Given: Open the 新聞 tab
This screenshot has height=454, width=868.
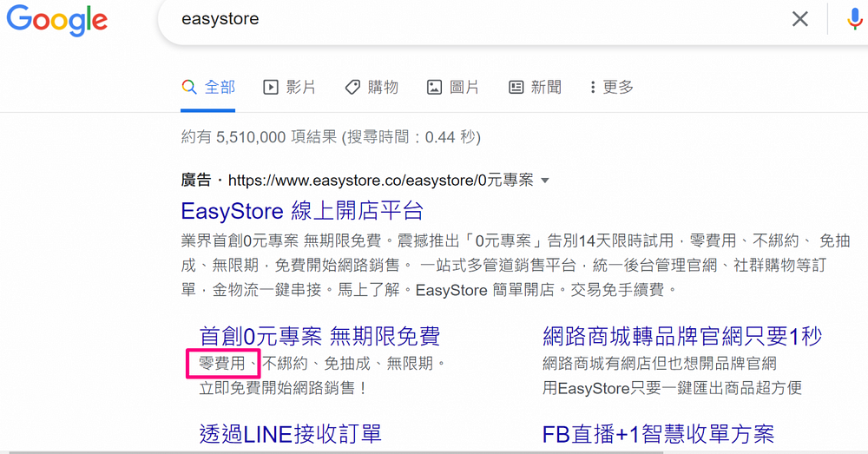Looking at the screenshot, I should tap(535, 88).
